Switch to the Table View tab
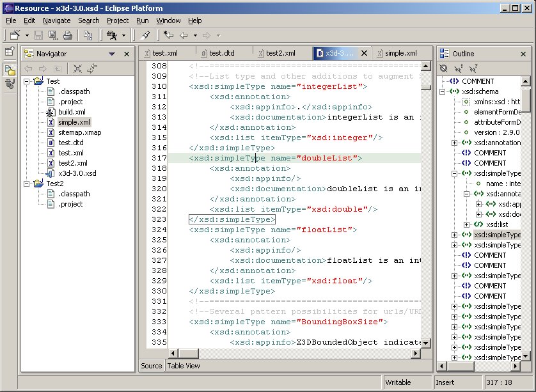Image resolution: width=536 pixels, height=392 pixels. click(184, 366)
